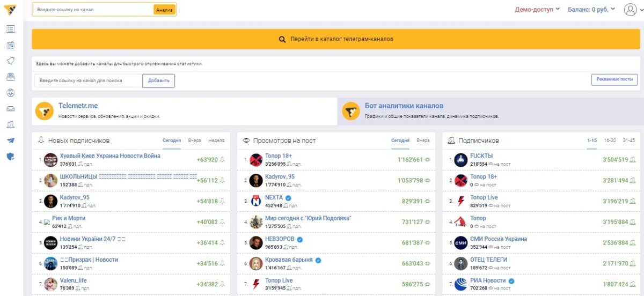The width and height of the screenshot is (644, 296).
Task: Click verified badge next to NEXTA
Action: coord(288,198)
